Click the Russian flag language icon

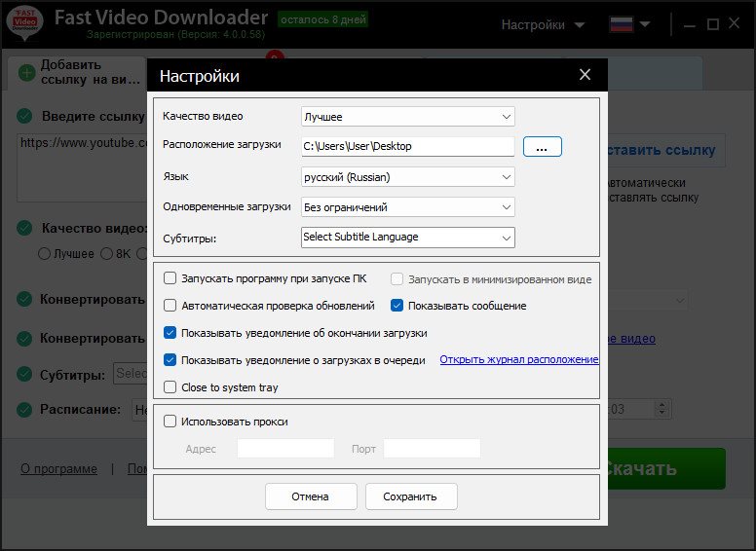[x=621, y=24]
